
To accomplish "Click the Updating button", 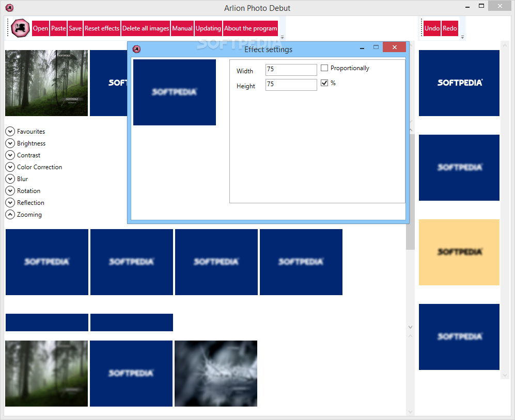I will coord(208,28).
